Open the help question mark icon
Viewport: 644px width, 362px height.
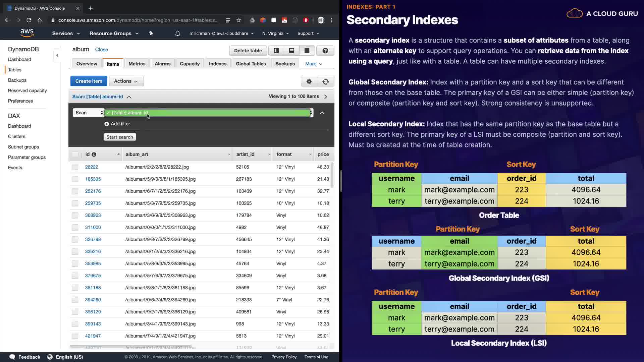coord(325,51)
